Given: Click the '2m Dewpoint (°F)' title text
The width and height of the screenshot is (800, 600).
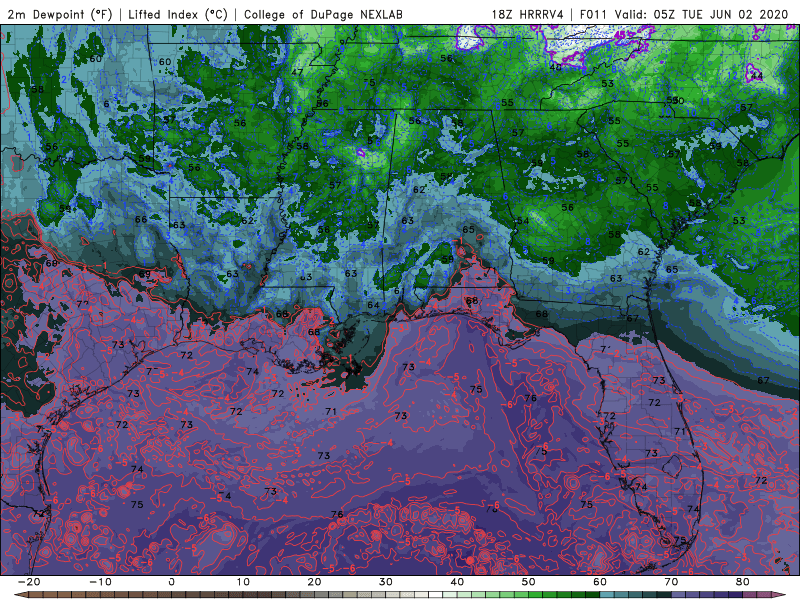Looking at the screenshot, I should [x=60, y=14].
